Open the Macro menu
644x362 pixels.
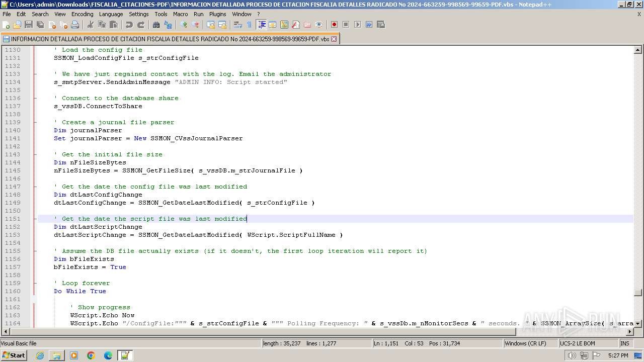point(181,14)
